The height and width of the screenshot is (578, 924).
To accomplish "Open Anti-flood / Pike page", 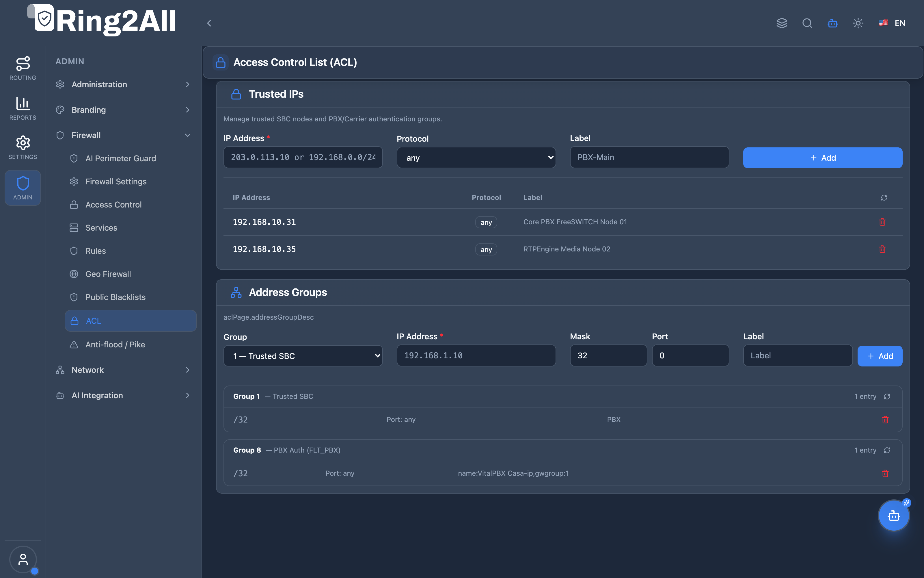I will (x=131, y=344).
